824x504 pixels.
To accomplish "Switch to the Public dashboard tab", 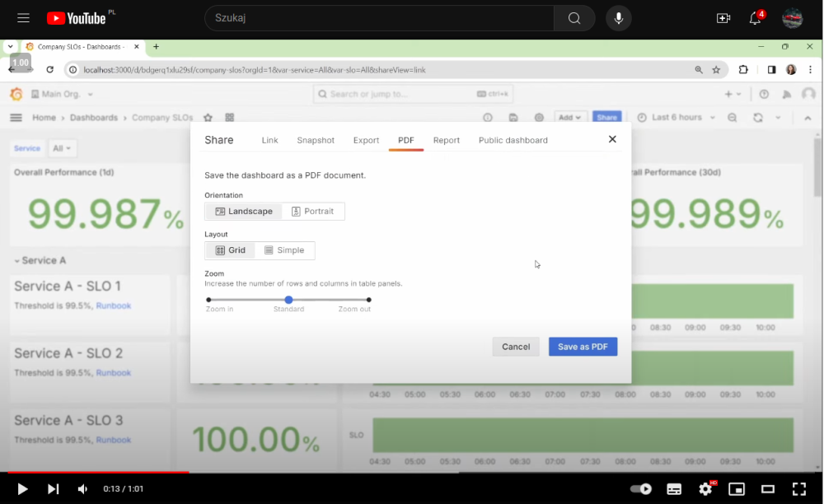I will point(513,140).
